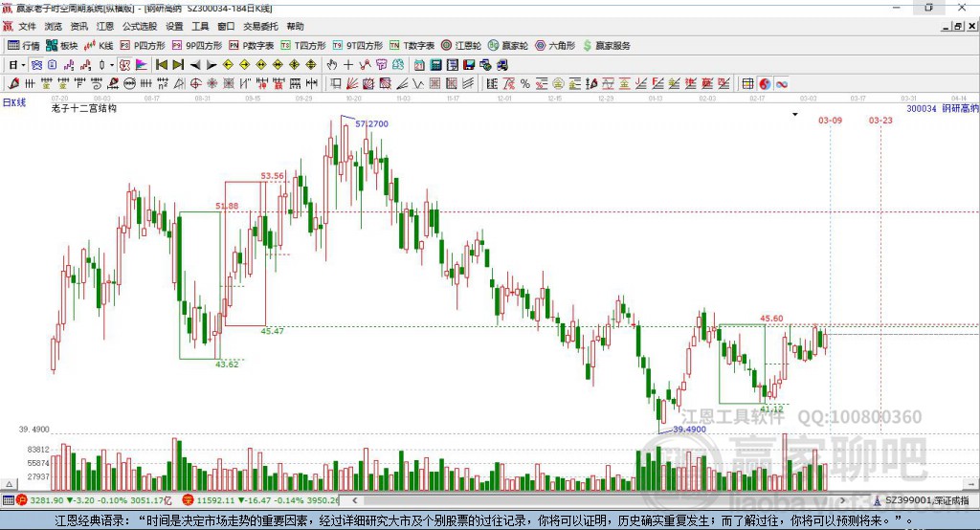Click the save diskette icon
The image size is (980, 530).
coord(469,65)
